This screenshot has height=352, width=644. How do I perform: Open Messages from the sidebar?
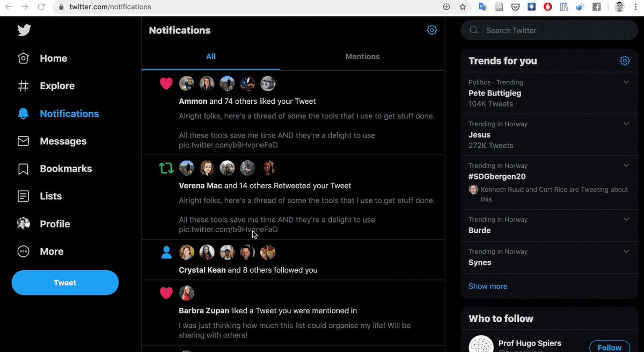(52, 141)
